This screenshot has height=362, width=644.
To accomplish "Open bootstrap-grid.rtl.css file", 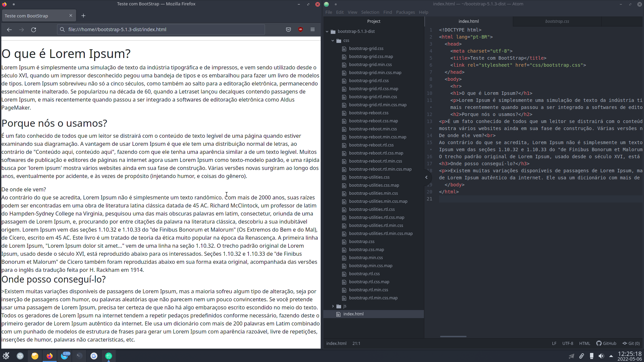I will 369,81.
